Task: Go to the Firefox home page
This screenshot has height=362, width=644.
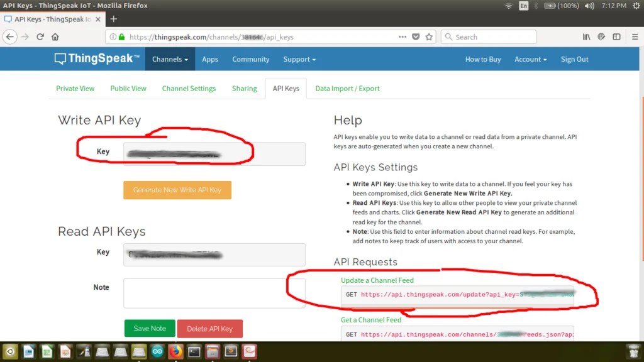Action: point(55,37)
